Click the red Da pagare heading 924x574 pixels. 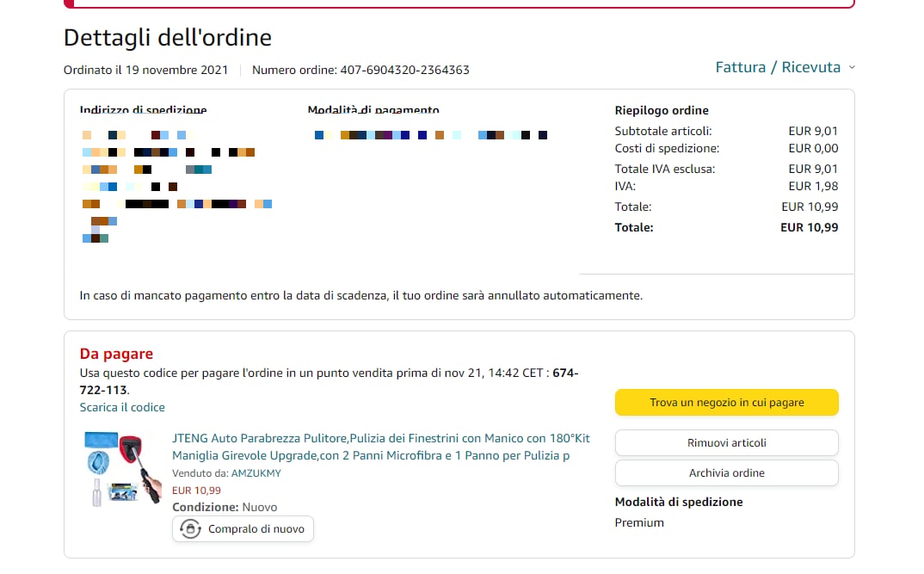(x=116, y=354)
